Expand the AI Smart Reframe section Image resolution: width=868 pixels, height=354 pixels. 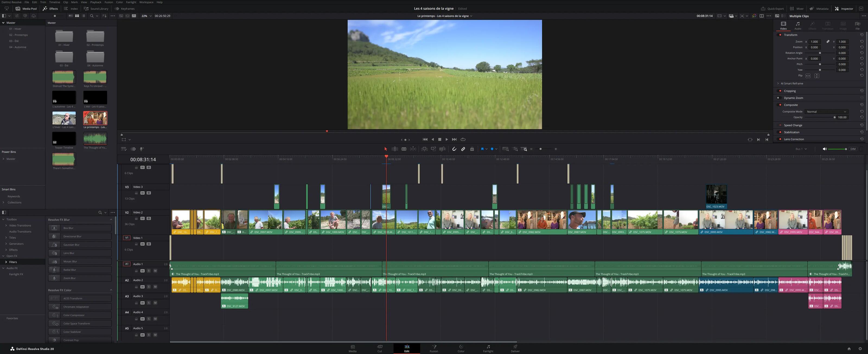(778, 83)
